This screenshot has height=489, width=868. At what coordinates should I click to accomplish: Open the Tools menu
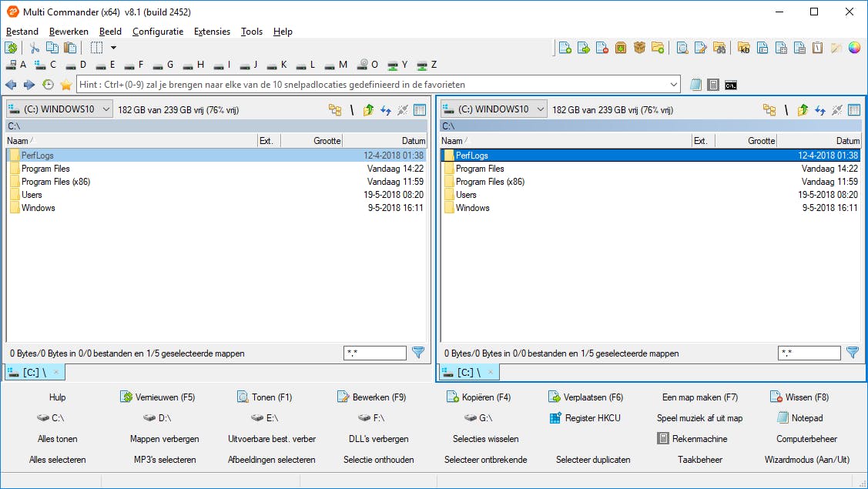coord(251,32)
